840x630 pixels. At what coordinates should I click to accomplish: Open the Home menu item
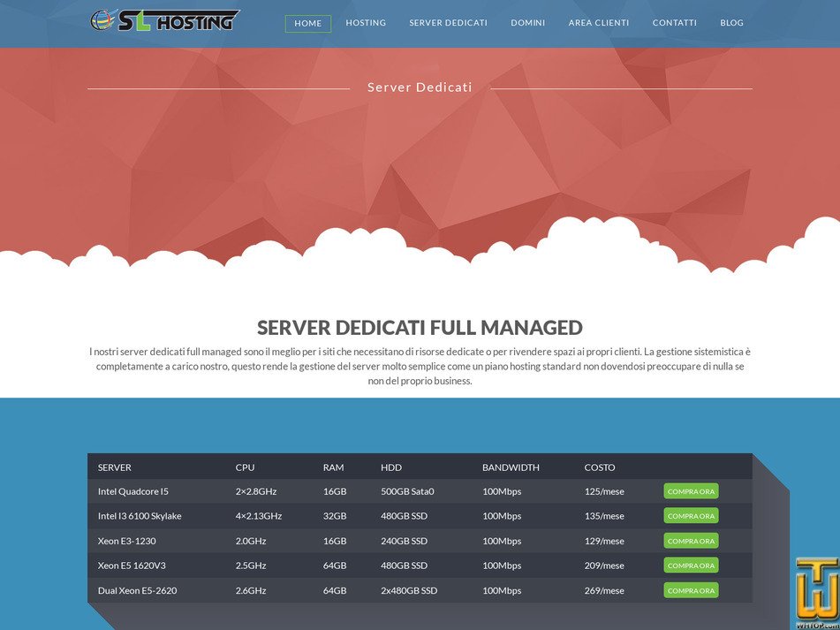308,24
